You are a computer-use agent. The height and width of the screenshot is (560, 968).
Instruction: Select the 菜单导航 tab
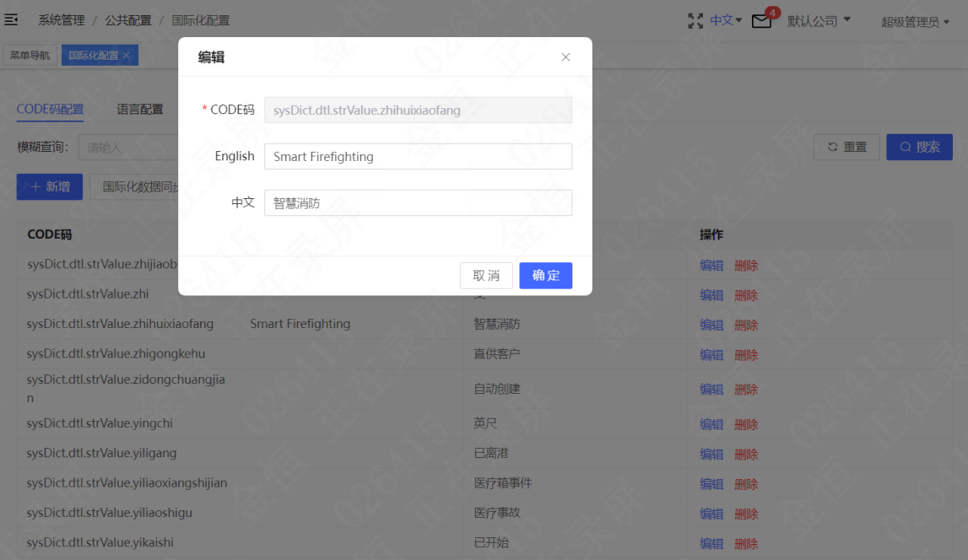(x=30, y=56)
